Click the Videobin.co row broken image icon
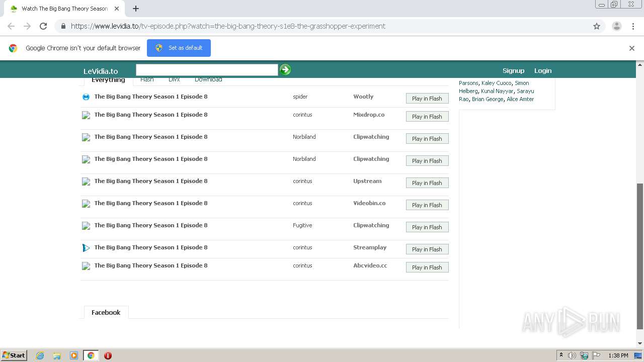The image size is (644, 362). [86, 204]
